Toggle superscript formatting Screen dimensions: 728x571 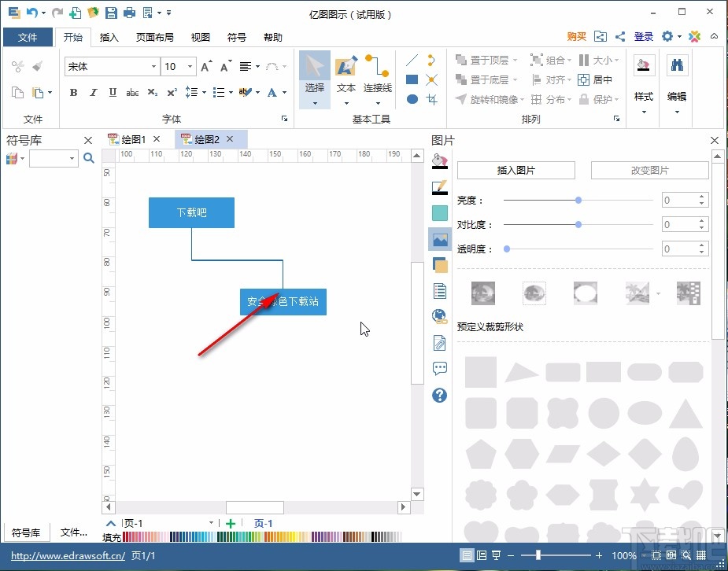click(x=172, y=92)
